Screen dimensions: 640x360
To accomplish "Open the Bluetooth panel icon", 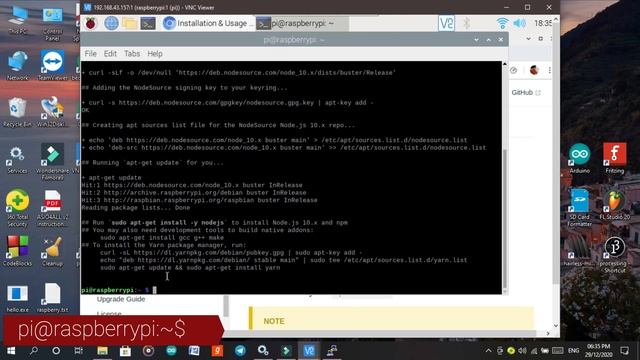I will [467, 23].
